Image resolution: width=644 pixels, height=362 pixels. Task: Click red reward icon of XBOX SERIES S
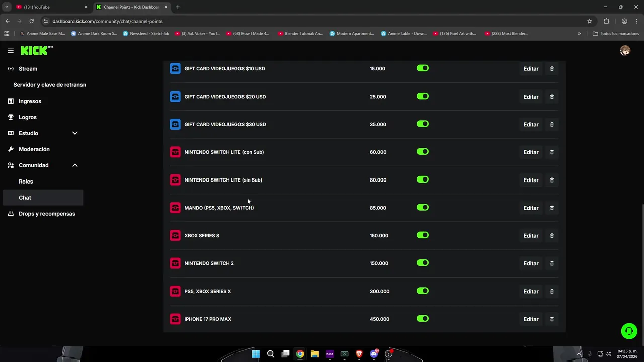(x=175, y=236)
